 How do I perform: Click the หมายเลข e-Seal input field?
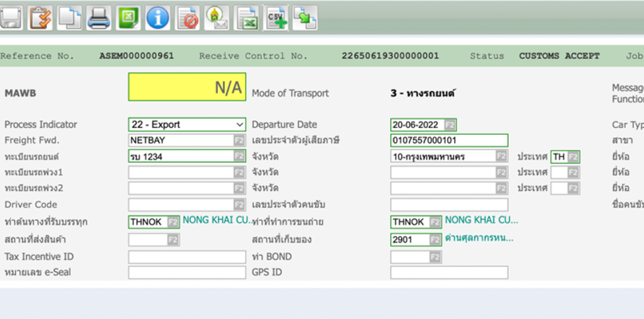[187, 273]
